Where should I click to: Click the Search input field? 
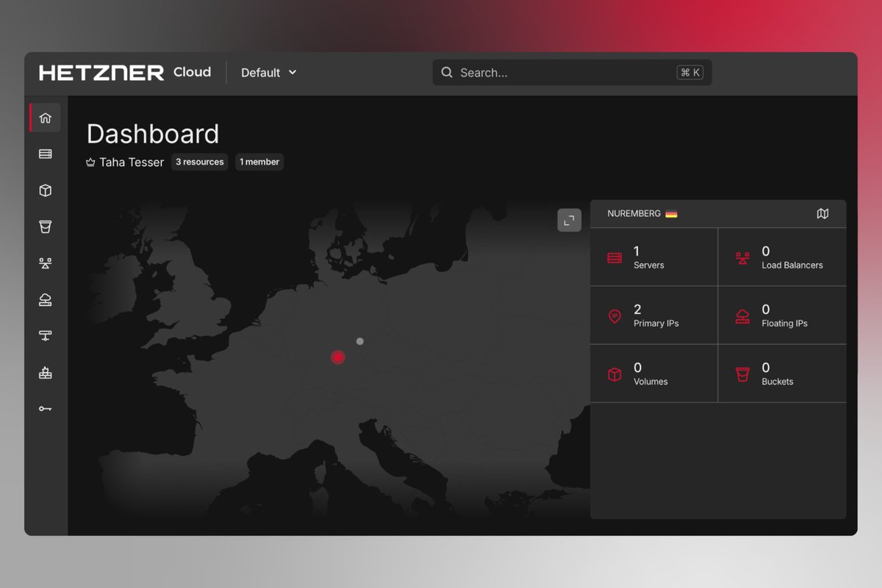pos(572,73)
